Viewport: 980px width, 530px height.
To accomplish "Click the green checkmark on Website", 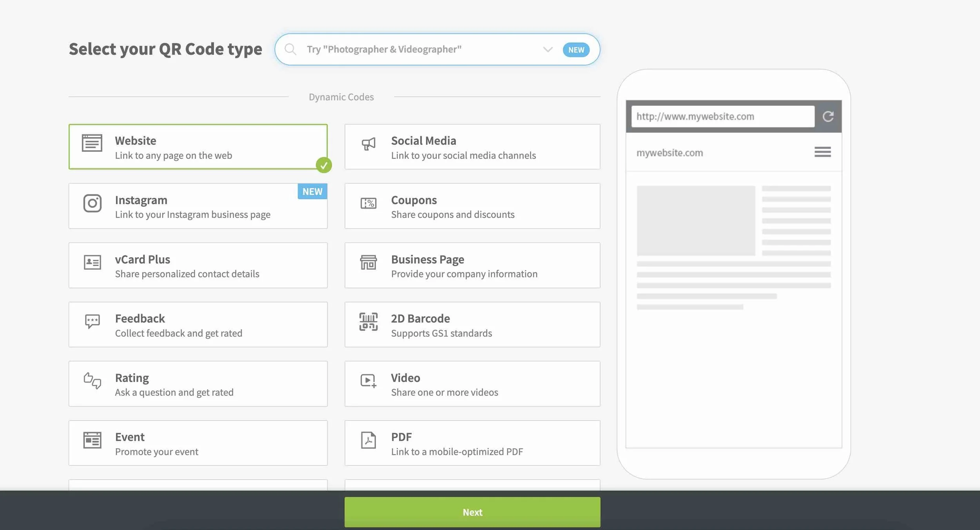I will (x=324, y=165).
